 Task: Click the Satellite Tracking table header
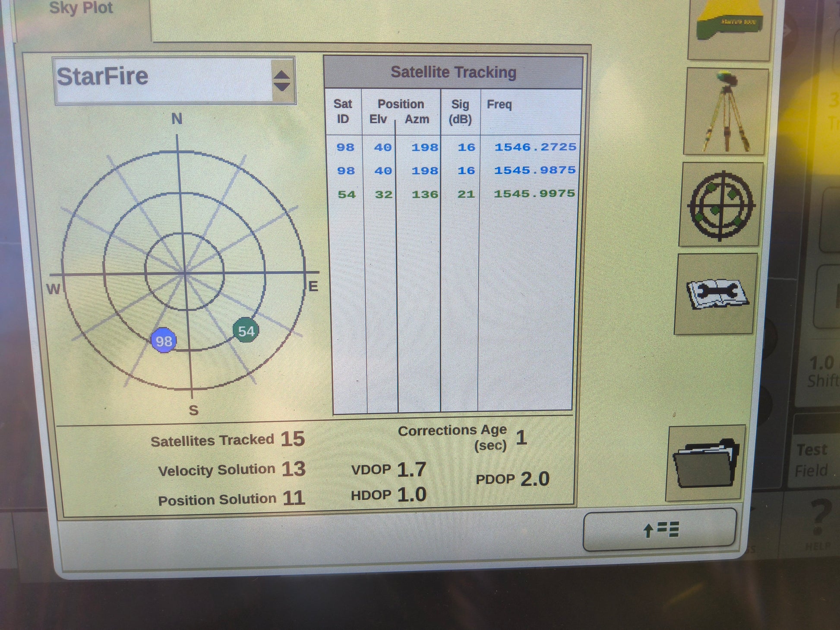(453, 72)
